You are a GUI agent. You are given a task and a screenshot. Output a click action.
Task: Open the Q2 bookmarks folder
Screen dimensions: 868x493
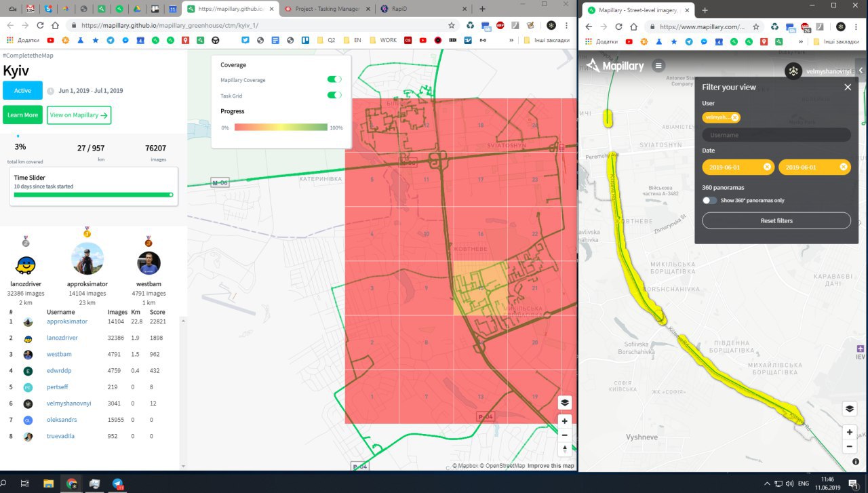pos(326,40)
